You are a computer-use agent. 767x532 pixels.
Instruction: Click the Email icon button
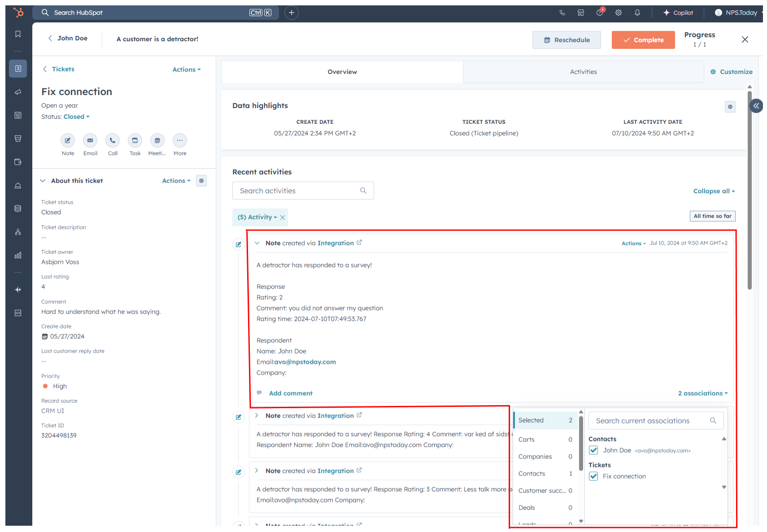click(90, 140)
